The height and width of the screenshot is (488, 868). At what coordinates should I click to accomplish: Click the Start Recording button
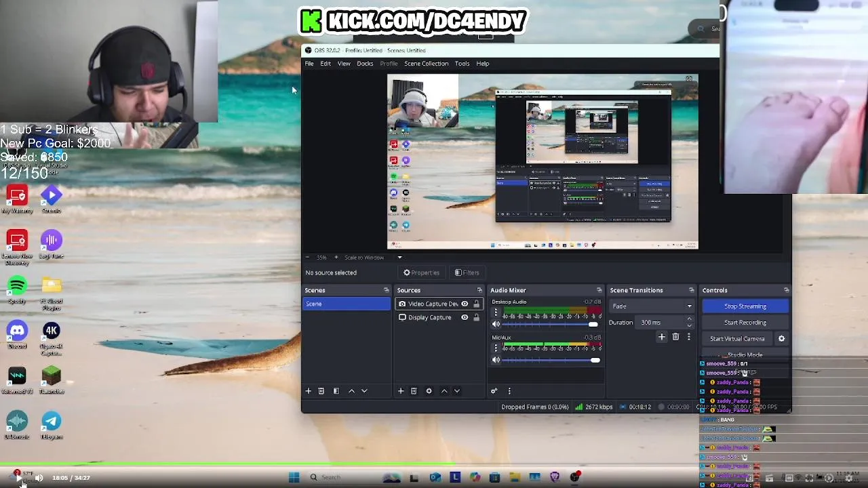[745, 323]
